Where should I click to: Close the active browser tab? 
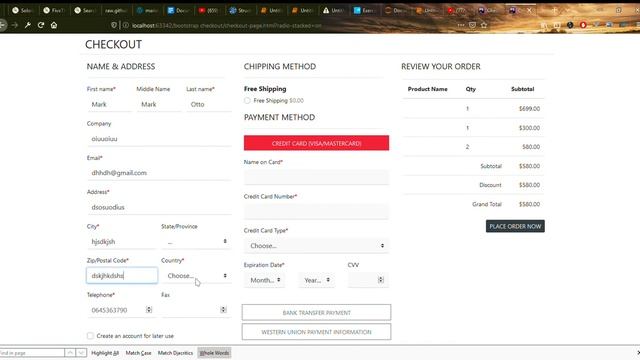pyautogui.click(x=529, y=10)
